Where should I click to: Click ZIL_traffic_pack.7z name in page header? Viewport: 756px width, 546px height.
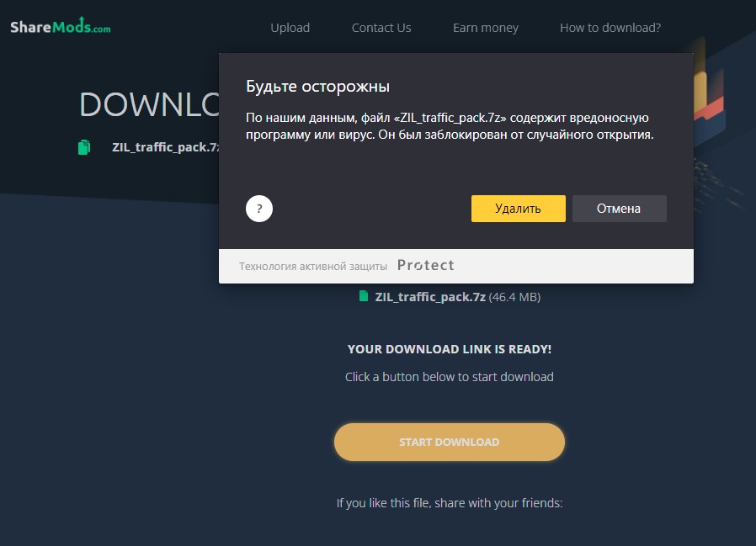[x=165, y=147]
